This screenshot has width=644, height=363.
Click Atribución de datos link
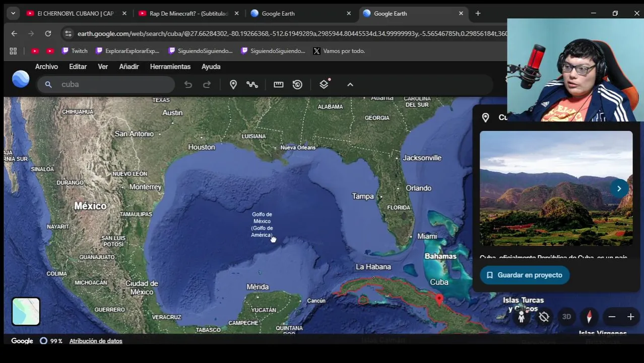tap(96, 341)
